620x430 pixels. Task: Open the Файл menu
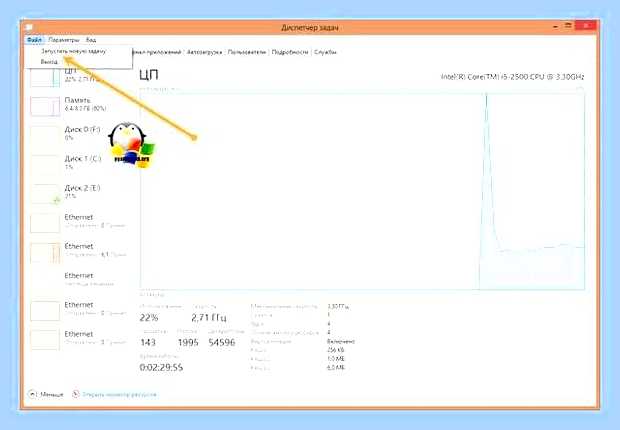click(x=34, y=40)
